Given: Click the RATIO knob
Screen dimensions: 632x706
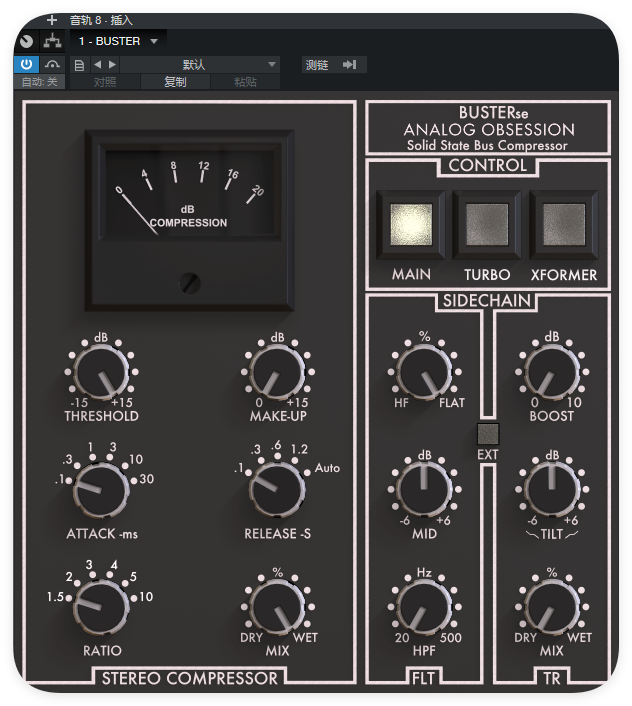Looking at the screenshot, I should (101, 607).
